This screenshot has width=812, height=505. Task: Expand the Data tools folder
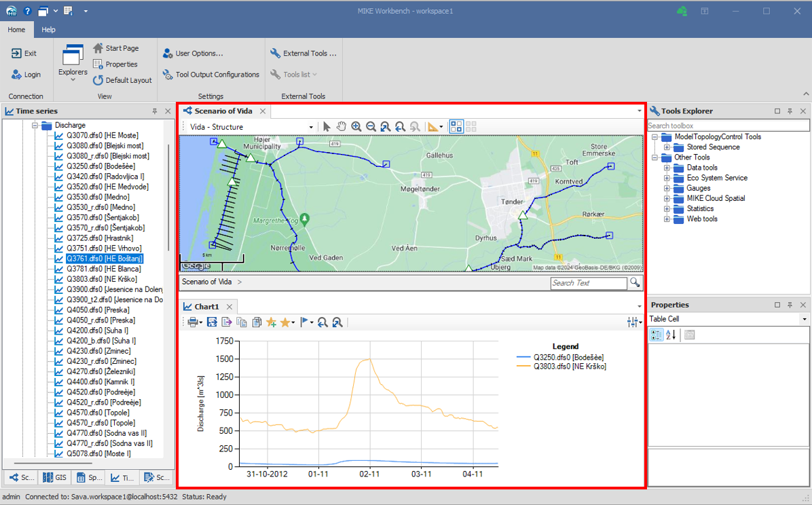pyautogui.click(x=667, y=168)
